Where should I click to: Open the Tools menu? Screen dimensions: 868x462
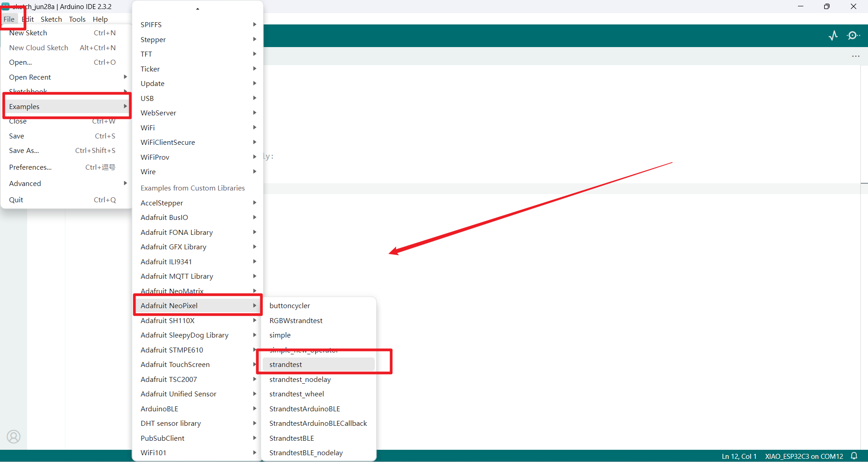[x=77, y=19]
